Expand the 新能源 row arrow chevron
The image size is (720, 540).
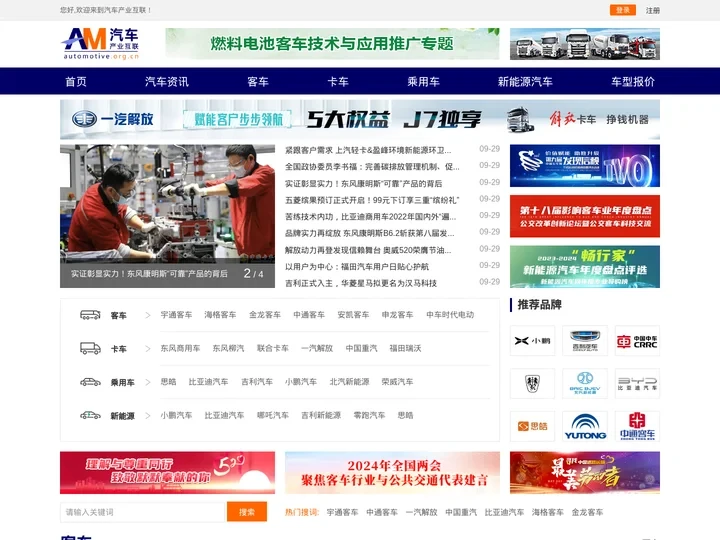click(147, 416)
